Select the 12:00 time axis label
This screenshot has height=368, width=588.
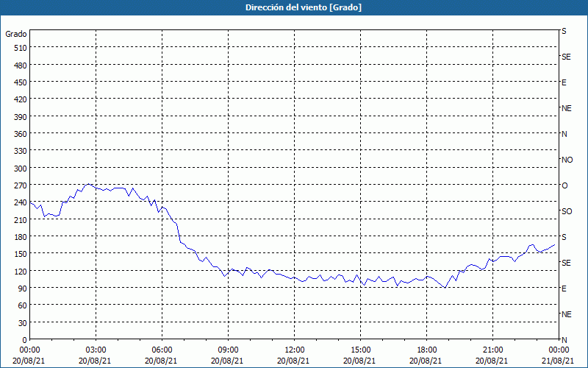point(295,350)
